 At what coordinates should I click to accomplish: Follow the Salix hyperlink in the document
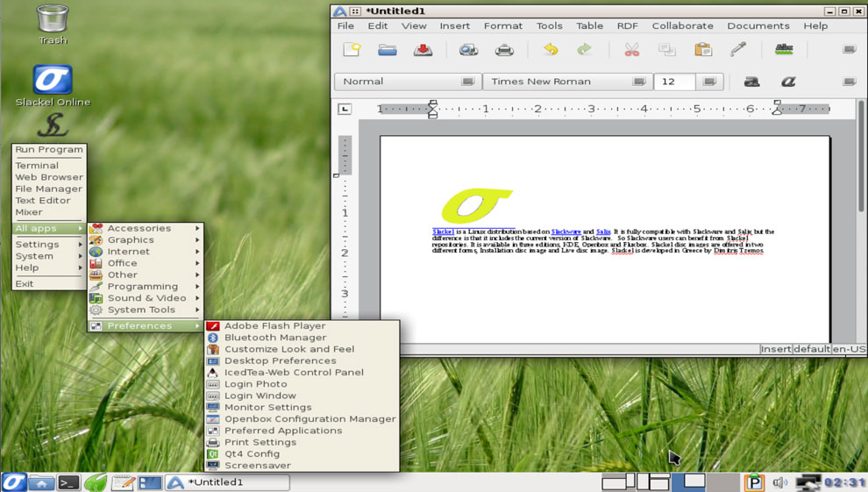[x=603, y=232]
